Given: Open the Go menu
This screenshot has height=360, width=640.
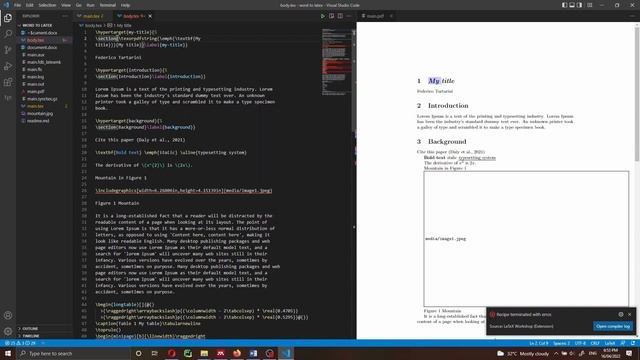Looking at the screenshot, I should click(78, 5).
